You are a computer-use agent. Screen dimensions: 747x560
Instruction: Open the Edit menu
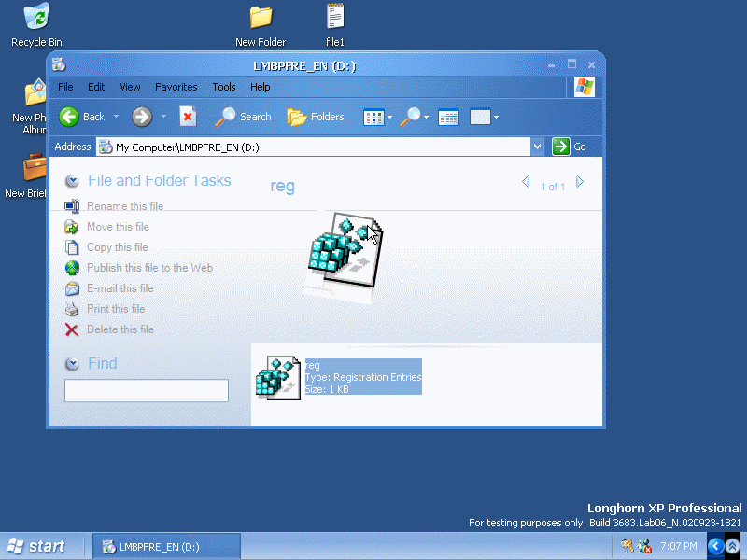point(96,87)
